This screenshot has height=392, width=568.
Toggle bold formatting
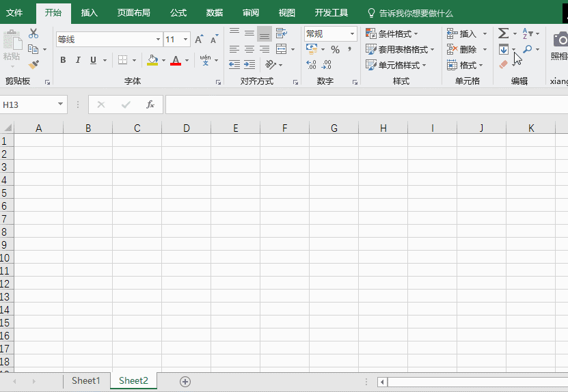63,60
